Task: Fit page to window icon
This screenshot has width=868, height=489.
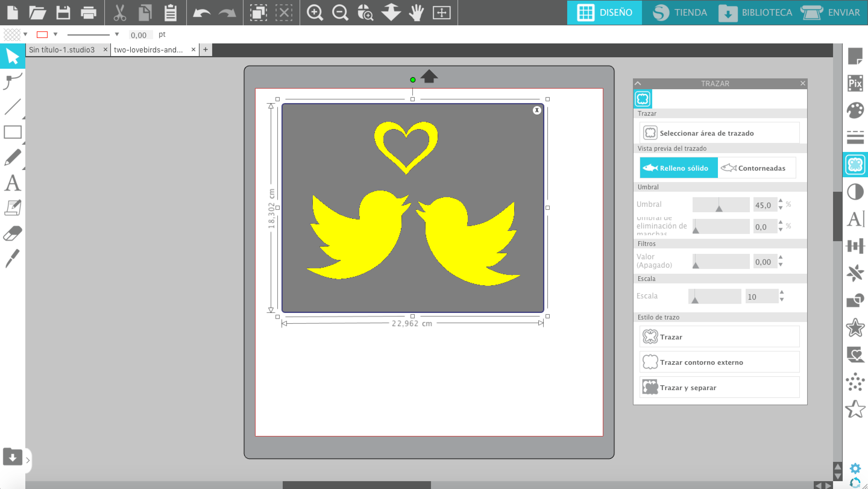Action: (442, 13)
